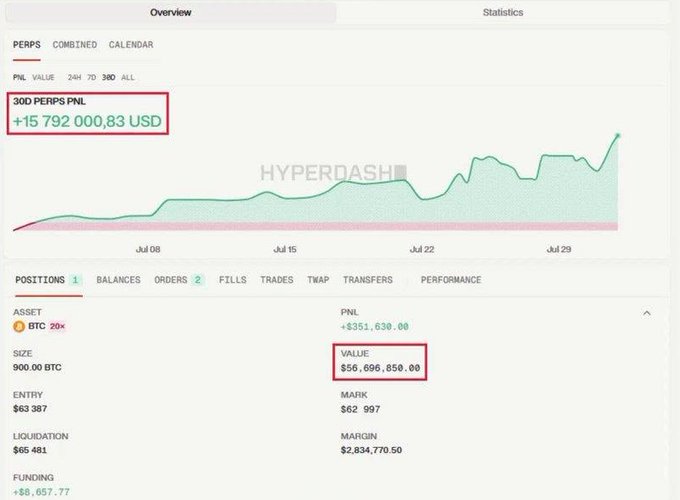
Task: Click the position value $56,696,850.00
Action: (380, 368)
